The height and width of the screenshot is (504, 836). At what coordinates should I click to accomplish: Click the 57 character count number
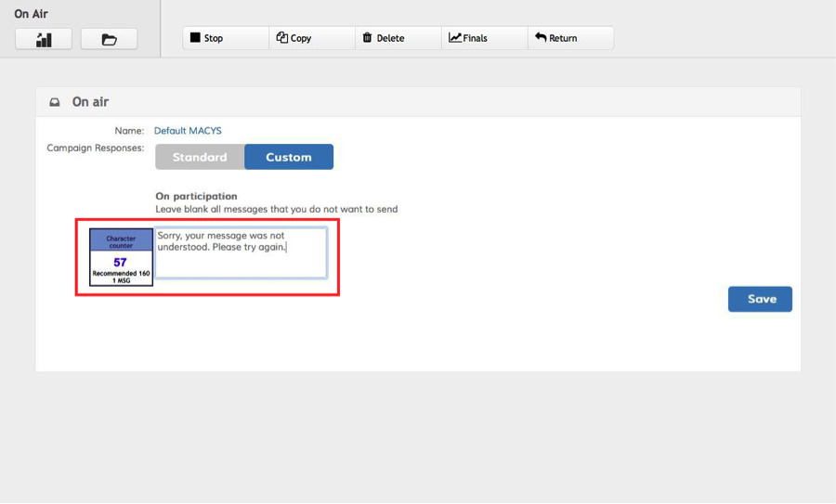121,263
